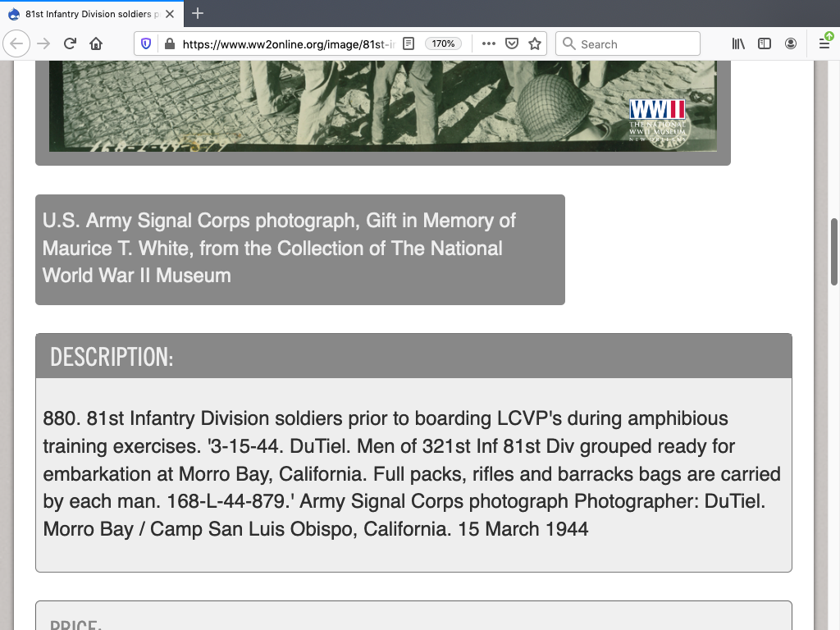Toggle the sidebar panel
Image resolution: width=840 pixels, height=630 pixels.
[x=765, y=43]
